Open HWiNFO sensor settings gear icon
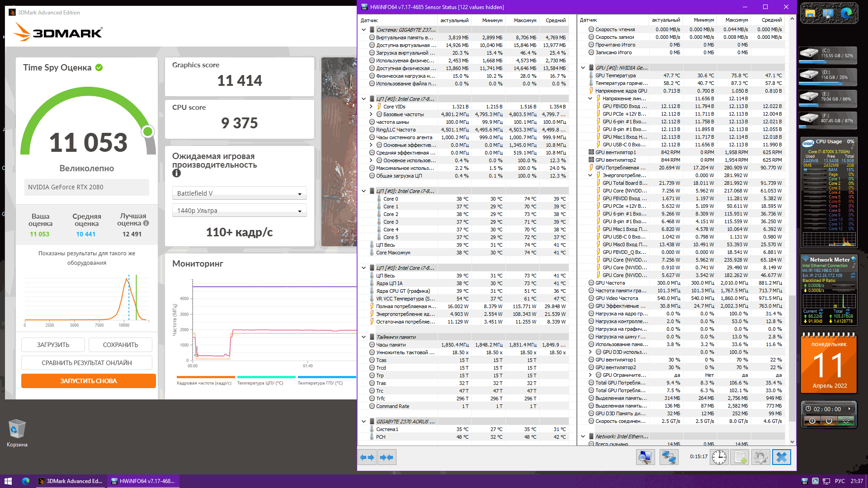The width and height of the screenshot is (868, 488). [x=760, y=457]
